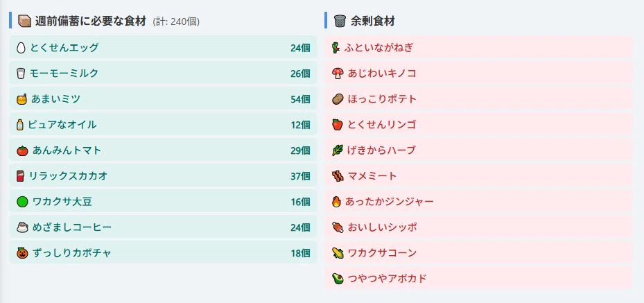Select the honey pot icon for あまいミツ
The image size is (644, 303).
[21, 99]
